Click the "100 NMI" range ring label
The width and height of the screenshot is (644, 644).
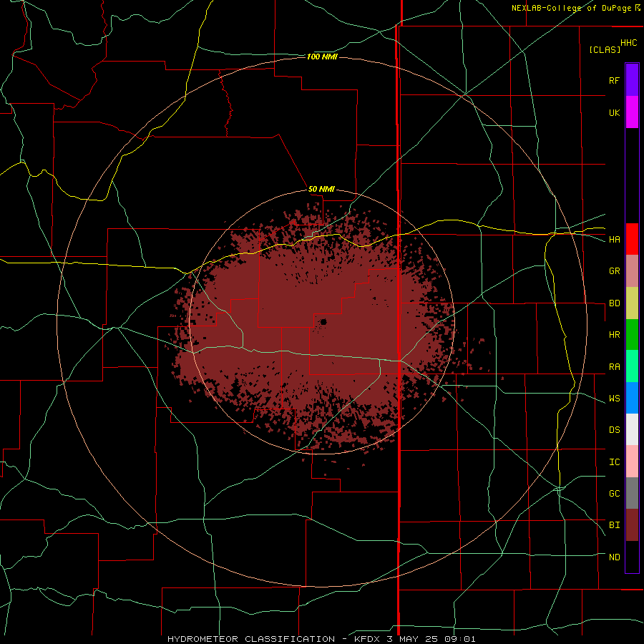pyautogui.click(x=322, y=57)
